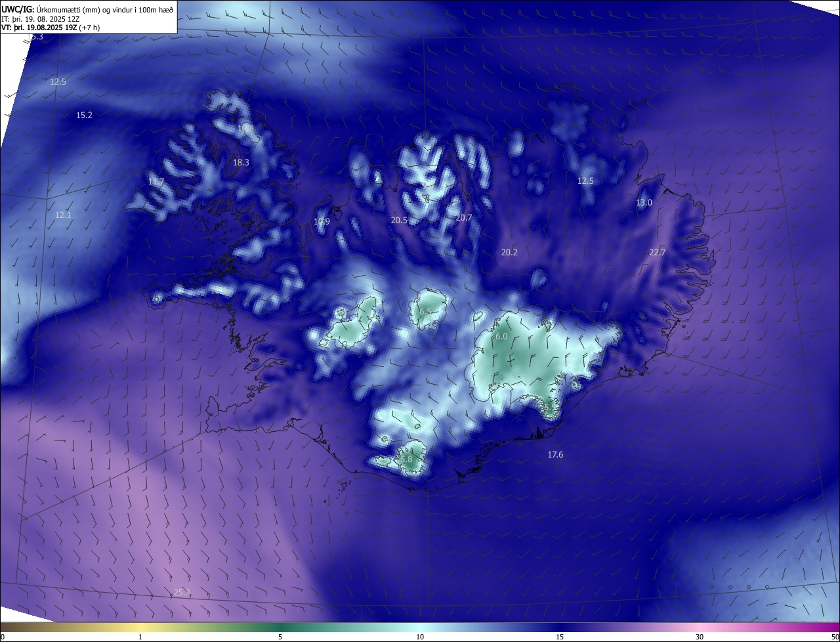
Task: Click the 'UWC/IG: Úrkomumætti (mm)' title line
Action: point(87,9)
